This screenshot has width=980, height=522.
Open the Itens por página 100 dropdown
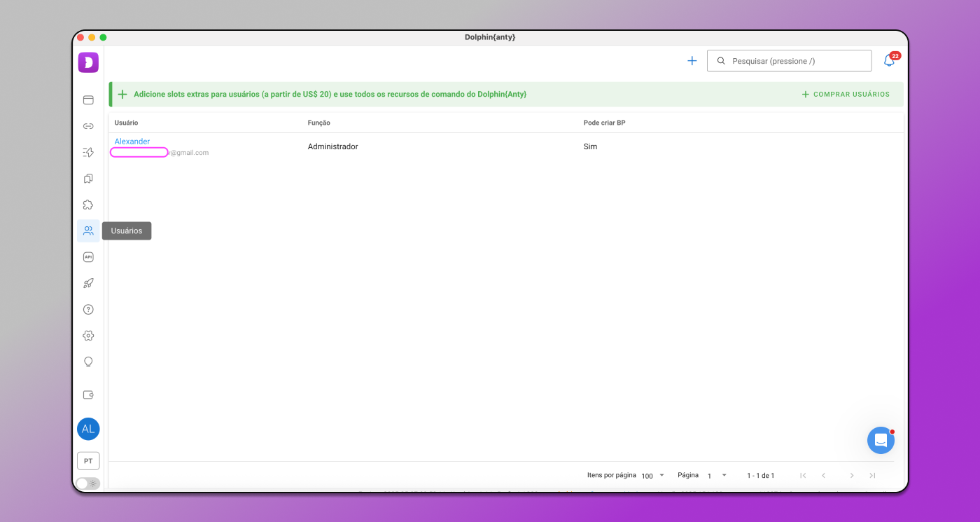[653, 476]
